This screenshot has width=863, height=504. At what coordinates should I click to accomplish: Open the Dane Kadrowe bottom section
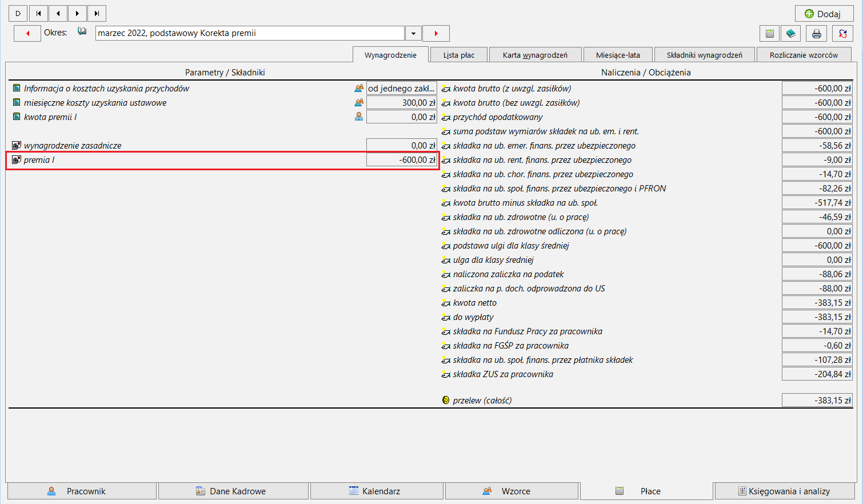[233, 491]
